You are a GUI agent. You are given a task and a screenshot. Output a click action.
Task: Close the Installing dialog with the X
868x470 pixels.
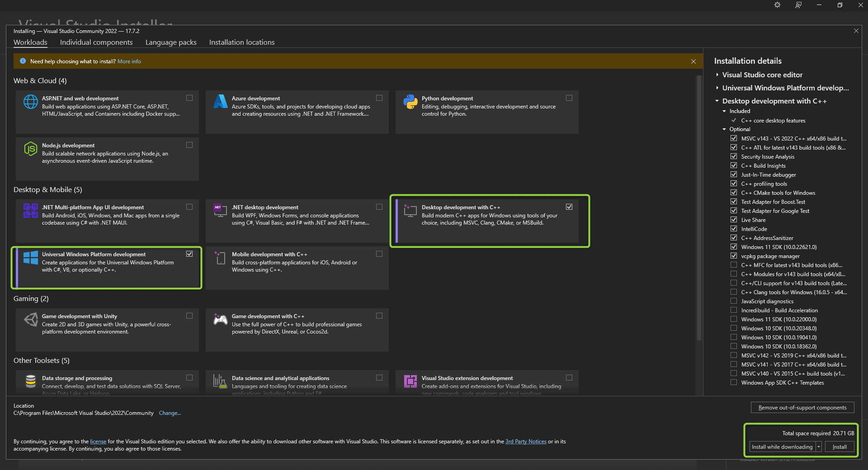[856, 31]
